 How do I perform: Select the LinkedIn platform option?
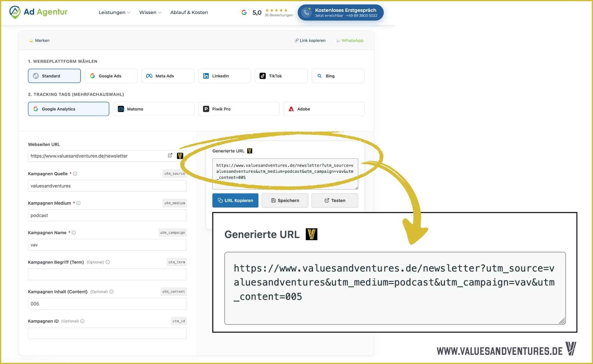click(x=224, y=76)
